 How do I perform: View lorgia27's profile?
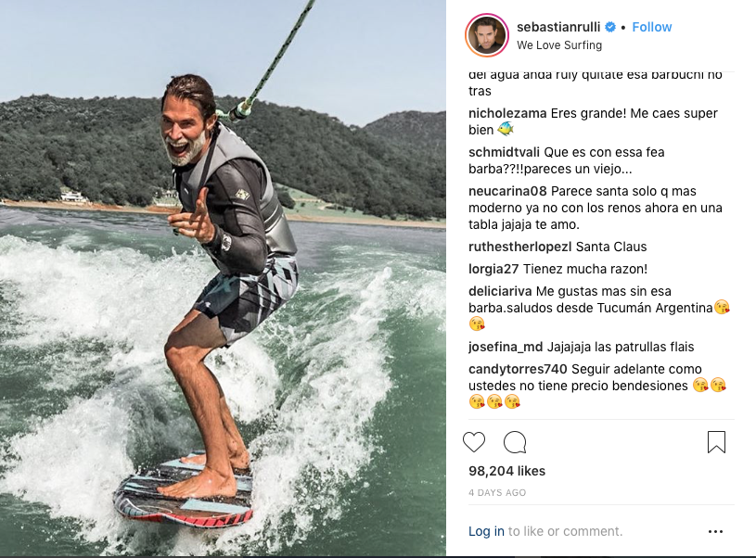coord(493,269)
